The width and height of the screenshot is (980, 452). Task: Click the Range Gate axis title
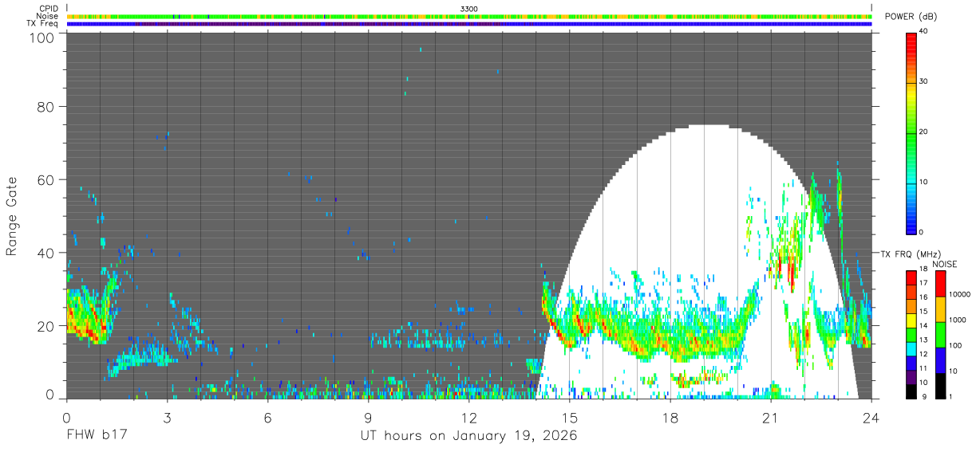[12, 216]
